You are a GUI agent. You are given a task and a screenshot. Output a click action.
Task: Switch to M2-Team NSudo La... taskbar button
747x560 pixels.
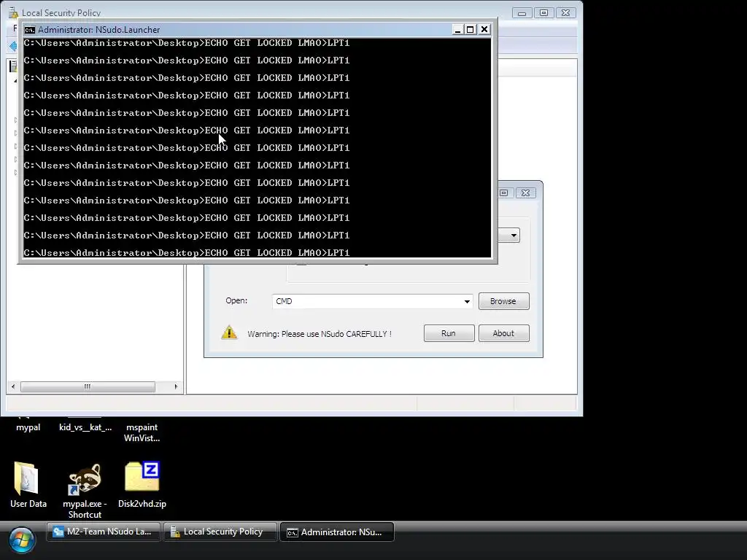point(103,532)
